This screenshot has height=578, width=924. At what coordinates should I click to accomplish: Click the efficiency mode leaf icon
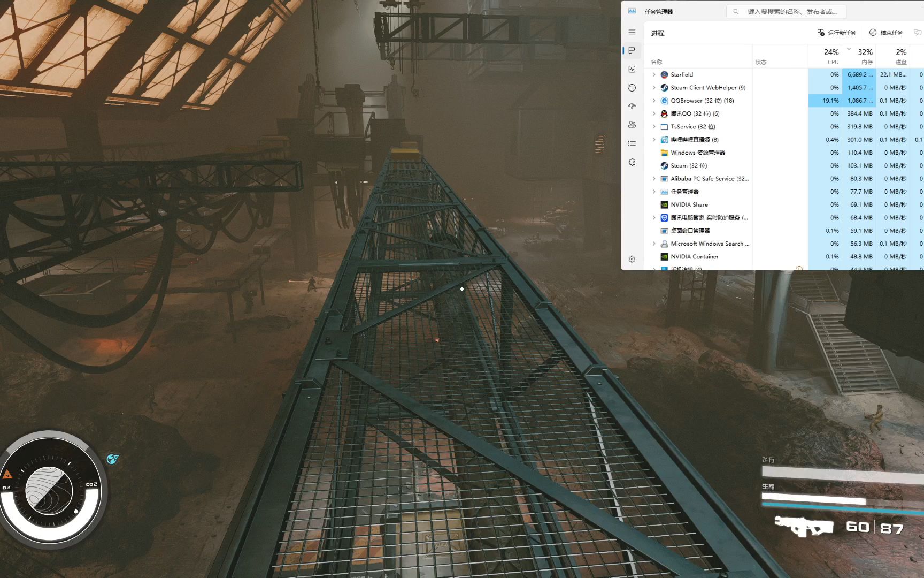(x=918, y=33)
